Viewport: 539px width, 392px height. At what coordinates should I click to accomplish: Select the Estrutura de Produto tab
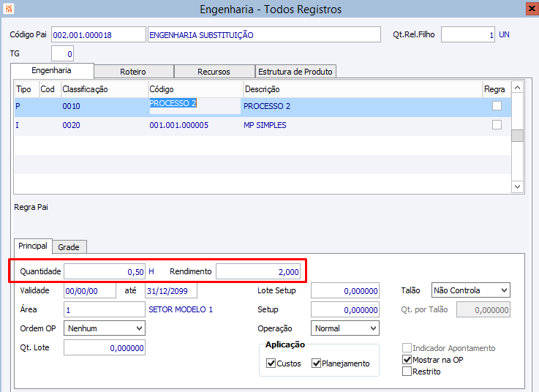pyautogui.click(x=295, y=72)
